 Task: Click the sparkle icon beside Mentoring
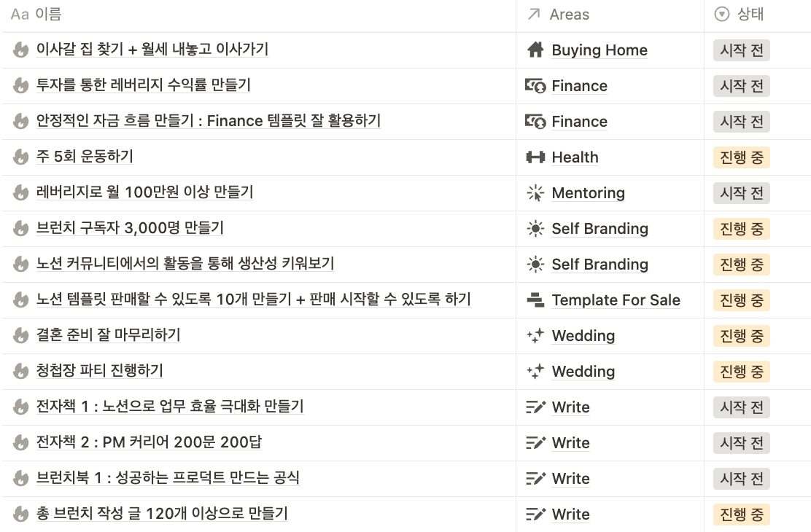click(535, 193)
